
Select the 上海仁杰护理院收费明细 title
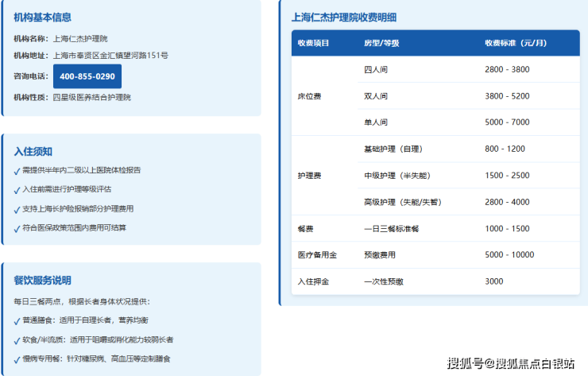pos(344,17)
